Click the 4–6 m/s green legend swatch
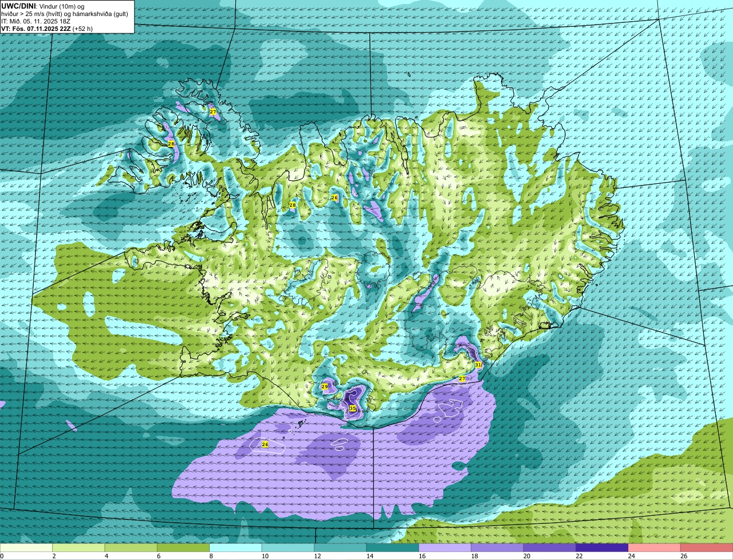 [x=131, y=548]
